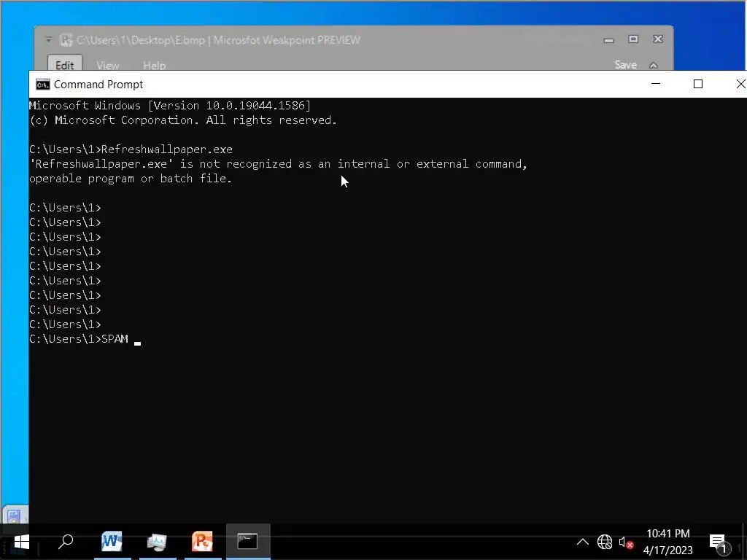Open network globe tray icon
747x560 pixels.
point(605,542)
